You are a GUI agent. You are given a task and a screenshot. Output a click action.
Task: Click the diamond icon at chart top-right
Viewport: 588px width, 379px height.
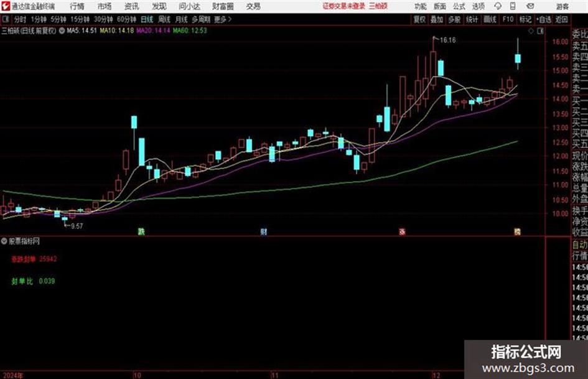click(531, 31)
